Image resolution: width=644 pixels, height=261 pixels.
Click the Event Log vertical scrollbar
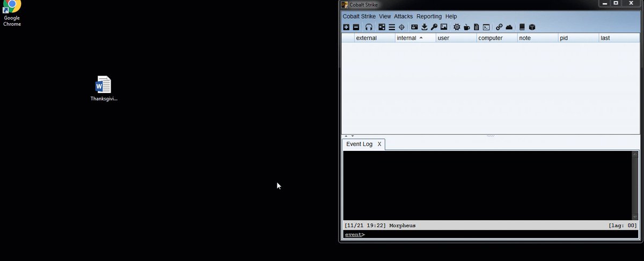(635, 185)
